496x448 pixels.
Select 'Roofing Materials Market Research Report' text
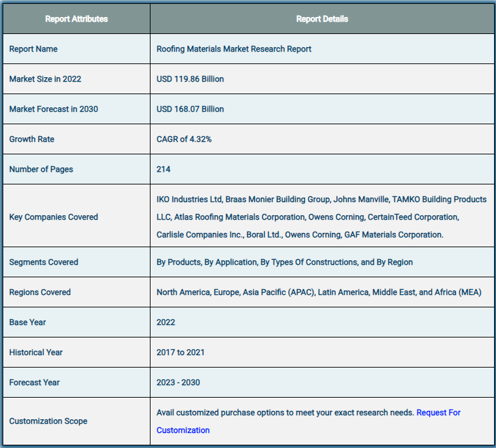pyautogui.click(x=234, y=49)
